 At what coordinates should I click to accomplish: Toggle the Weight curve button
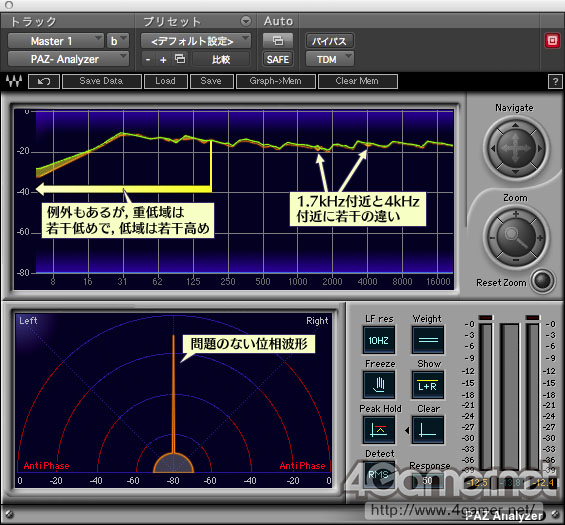428,340
